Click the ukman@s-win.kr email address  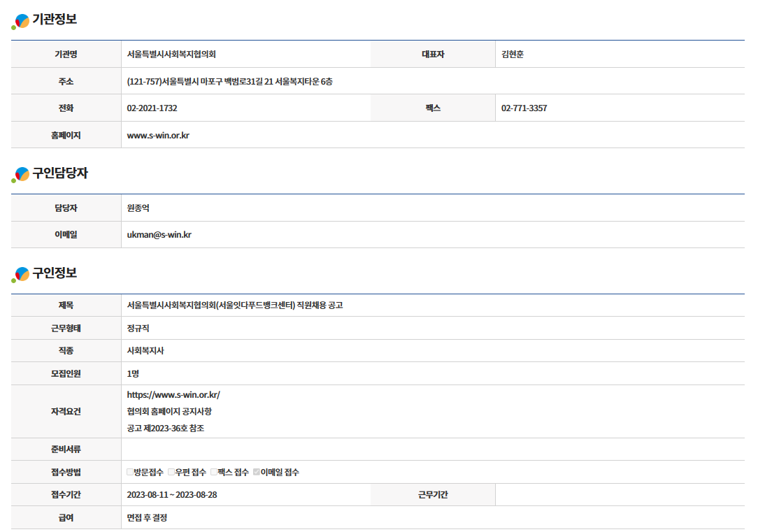point(159,235)
